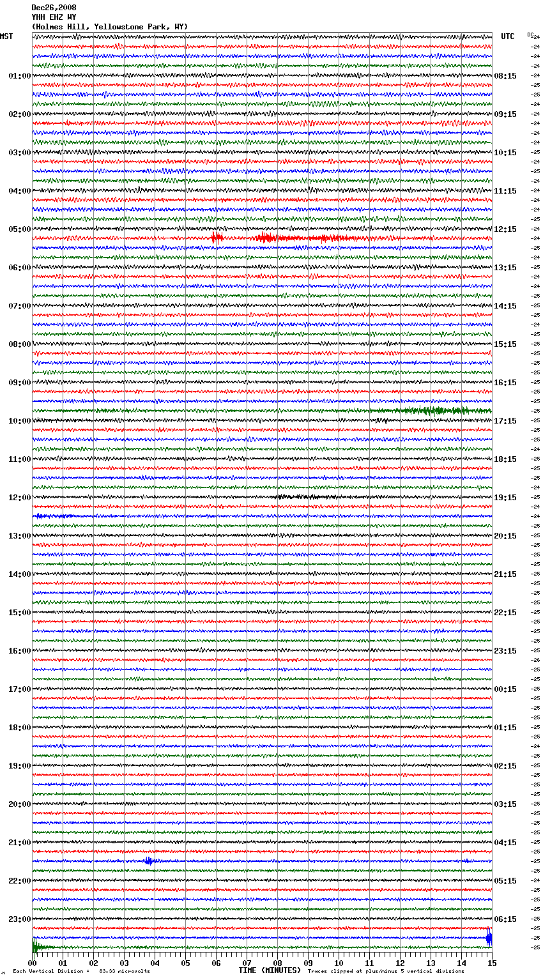This screenshot has height=980, width=543.
Task: Select the 07:00 MST time label
Action: (x=19, y=306)
